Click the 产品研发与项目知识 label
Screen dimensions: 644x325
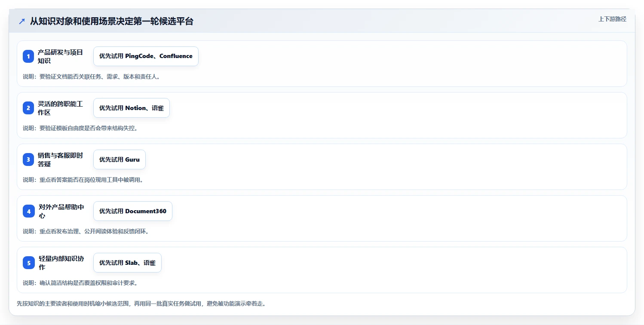(60, 56)
